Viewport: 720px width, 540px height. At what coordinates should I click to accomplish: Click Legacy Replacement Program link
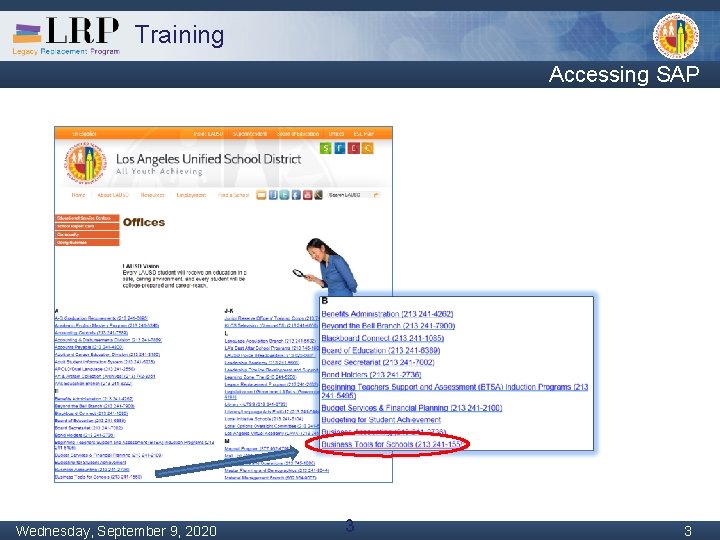[x=271, y=384]
